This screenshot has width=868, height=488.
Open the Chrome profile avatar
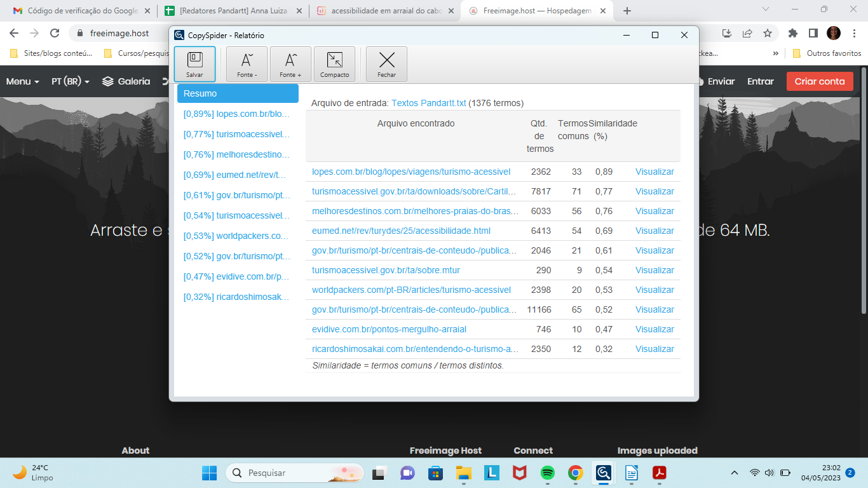pos(834,33)
